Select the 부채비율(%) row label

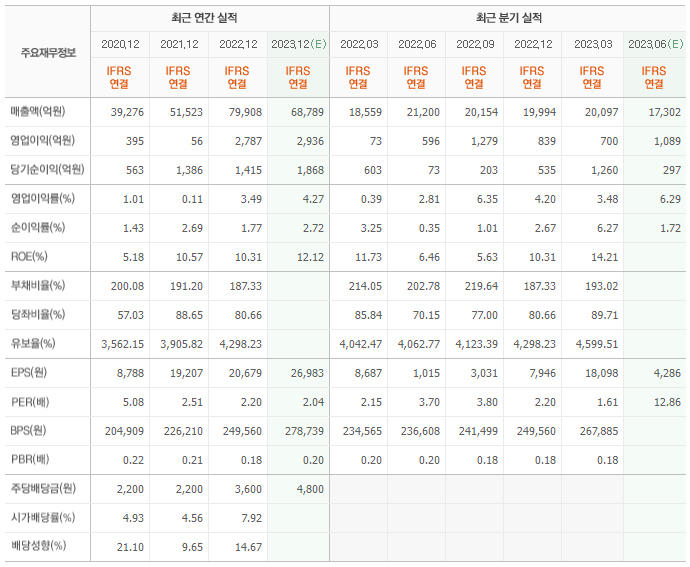[38, 286]
